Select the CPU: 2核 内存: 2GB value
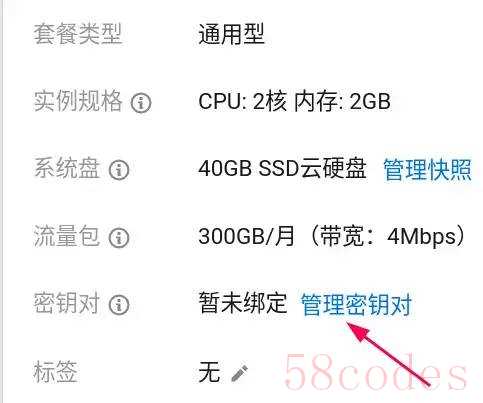The image size is (483, 403). [294, 101]
